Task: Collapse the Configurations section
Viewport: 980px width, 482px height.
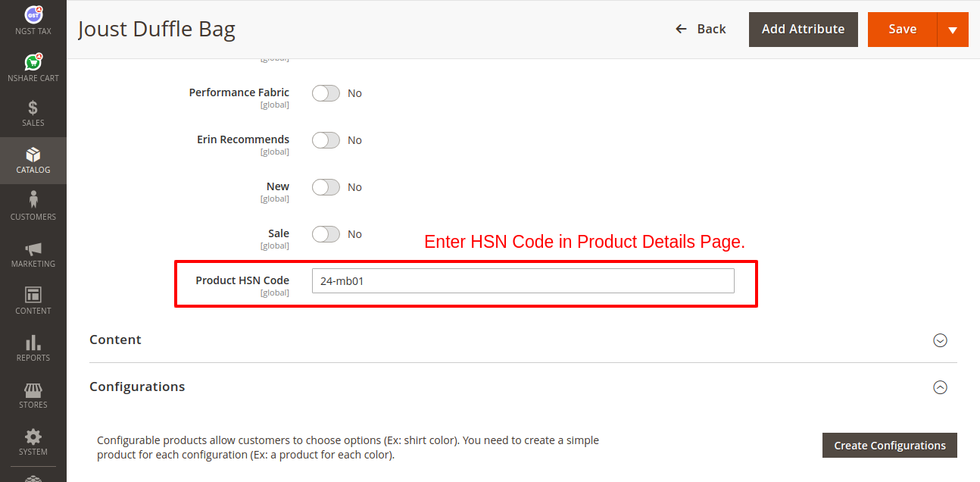Action: click(940, 387)
